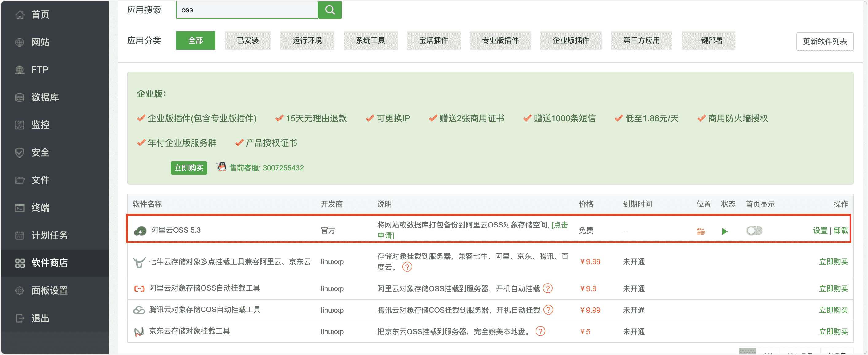This screenshot has height=355, width=868.
Task: Click 立即购买 for 腾讯云对象存储COS tool
Action: click(833, 310)
